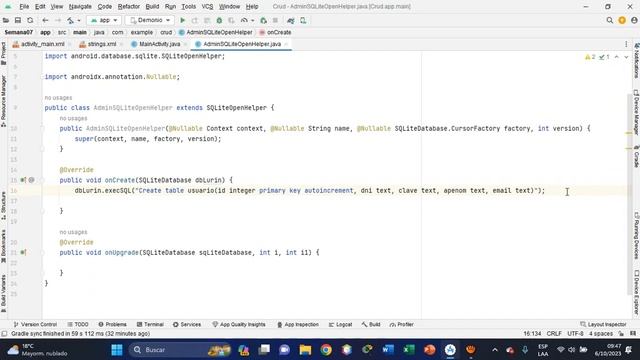Open the Gradle right side panel

click(x=636, y=156)
